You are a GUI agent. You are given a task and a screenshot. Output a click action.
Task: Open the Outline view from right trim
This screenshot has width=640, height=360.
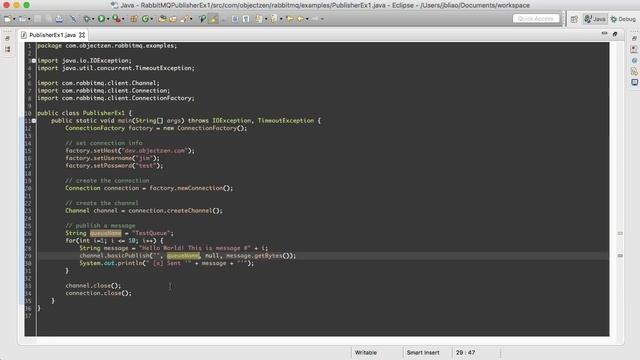634,49
